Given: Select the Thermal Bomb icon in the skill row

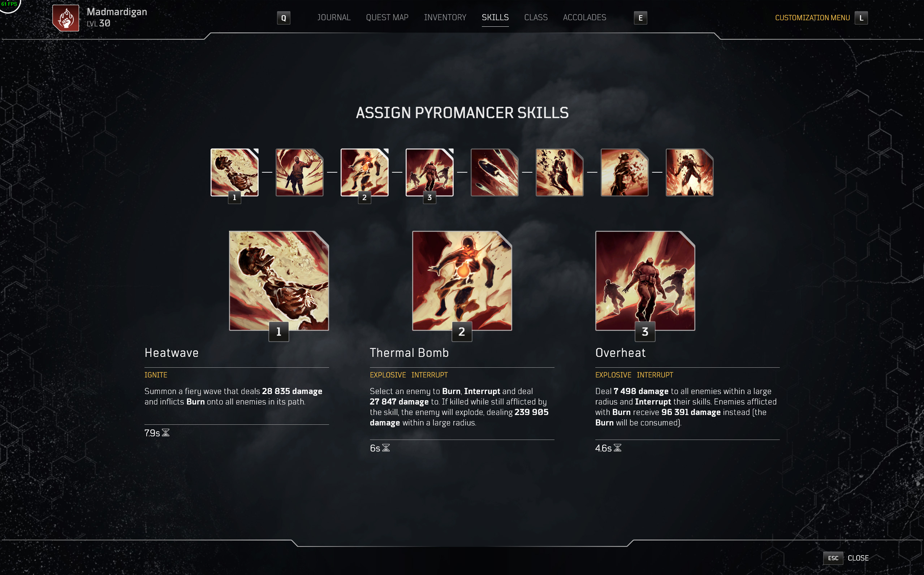Looking at the screenshot, I should (365, 172).
